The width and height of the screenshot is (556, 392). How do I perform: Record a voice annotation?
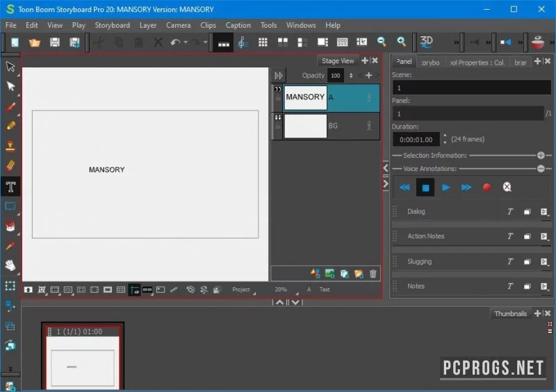click(x=486, y=187)
